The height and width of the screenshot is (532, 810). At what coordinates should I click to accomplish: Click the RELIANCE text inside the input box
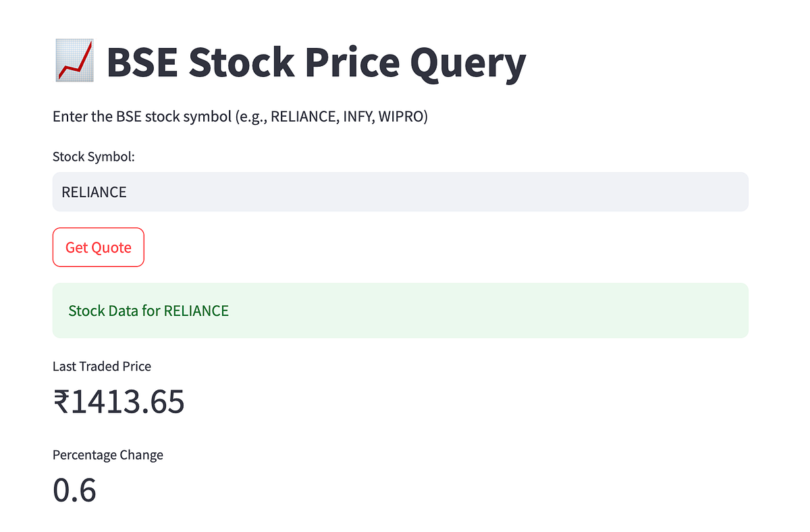pyautogui.click(x=94, y=192)
